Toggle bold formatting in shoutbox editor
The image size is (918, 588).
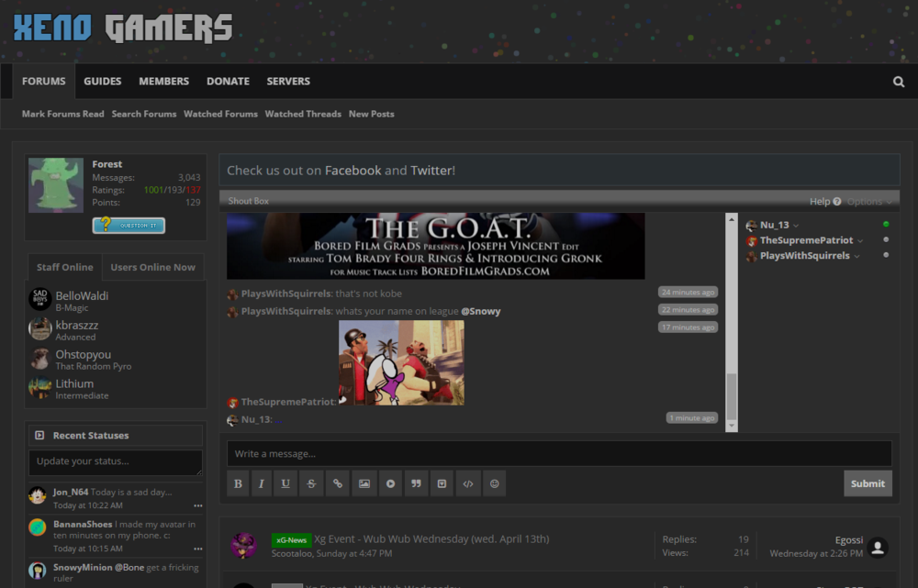[238, 483]
